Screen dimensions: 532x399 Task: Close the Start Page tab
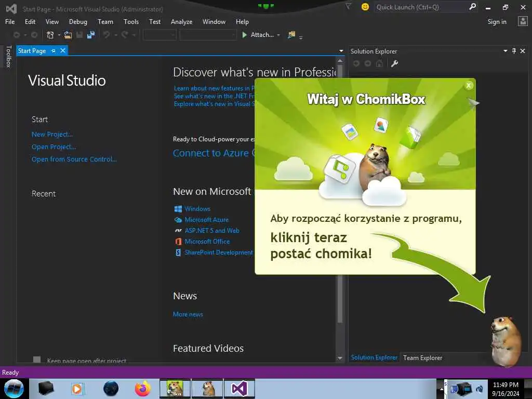point(63,50)
